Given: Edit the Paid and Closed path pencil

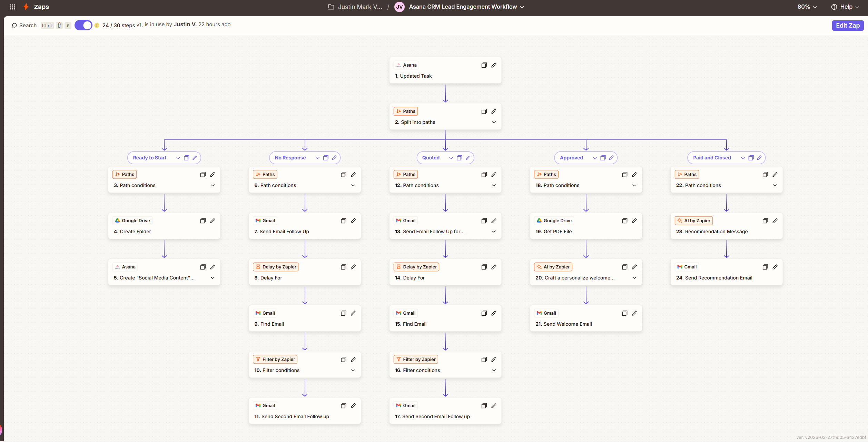Looking at the screenshot, I should (x=759, y=158).
